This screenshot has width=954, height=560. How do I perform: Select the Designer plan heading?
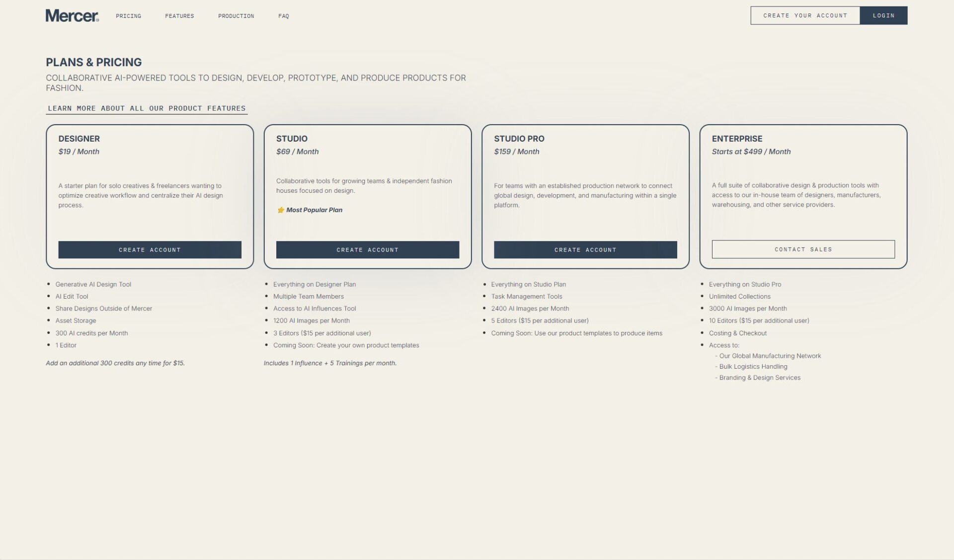coord(79,139)
